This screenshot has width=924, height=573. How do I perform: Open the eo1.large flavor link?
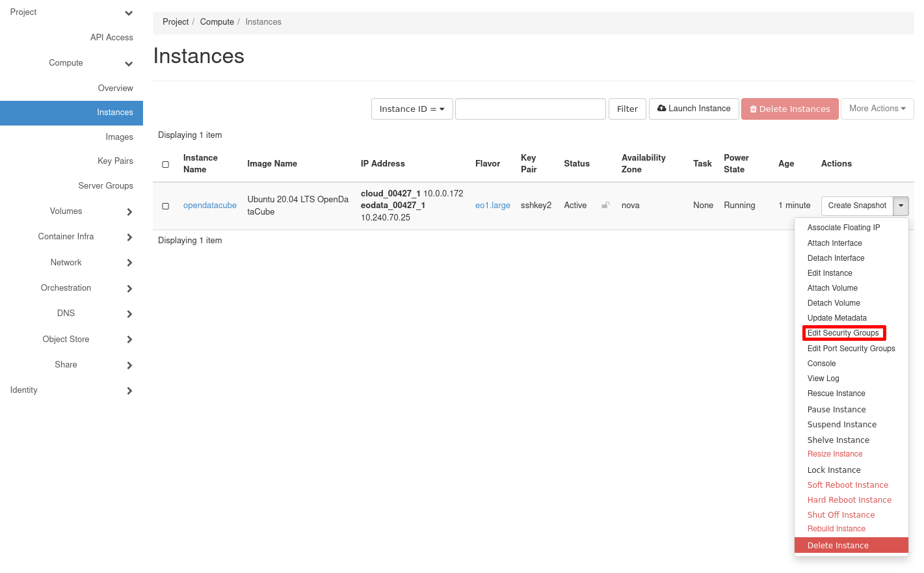(x=493, y=206)
